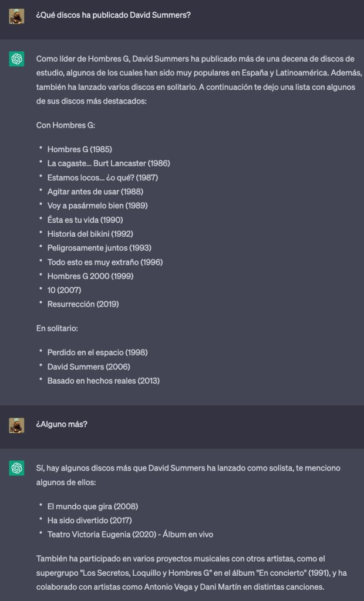Click "Perdido en el espacio (1998)" item
Viewport: 364px width, 601px height.
pyautogui.click(x=97, y=352)
